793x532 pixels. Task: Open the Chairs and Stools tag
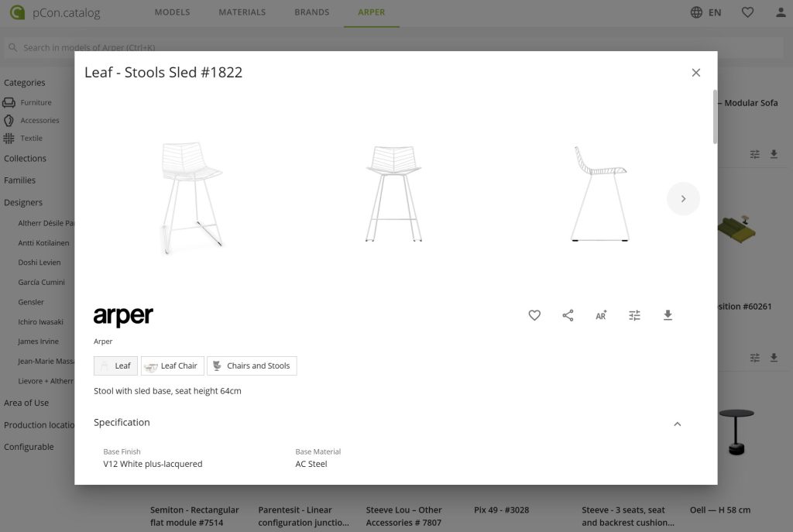click(252, 366)
